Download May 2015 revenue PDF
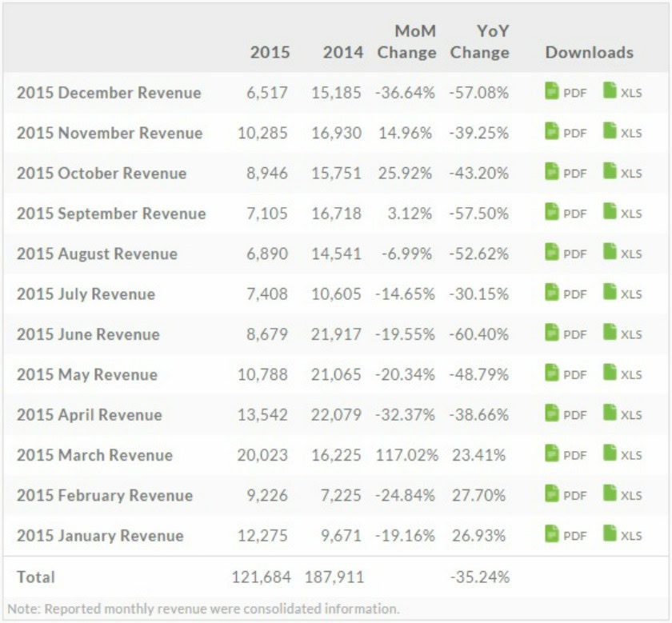This screenshot has height=623, width=672. tap(566, 374)
